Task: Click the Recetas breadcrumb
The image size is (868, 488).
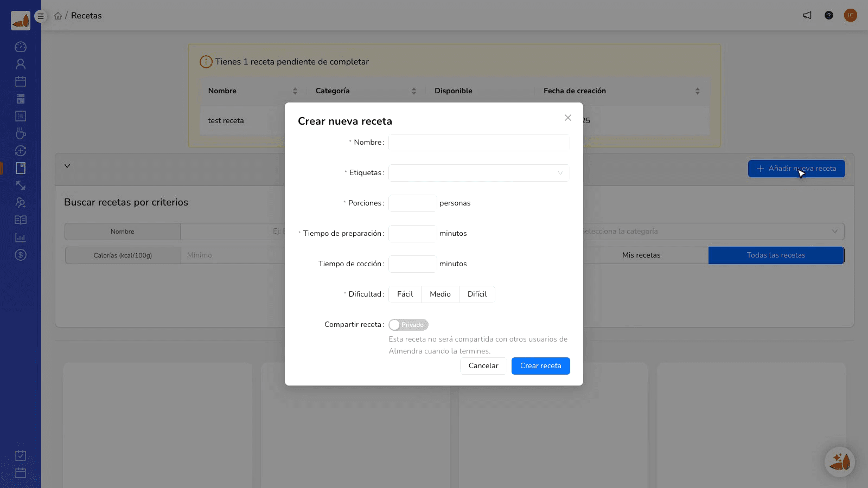Action: coord(86,16)
